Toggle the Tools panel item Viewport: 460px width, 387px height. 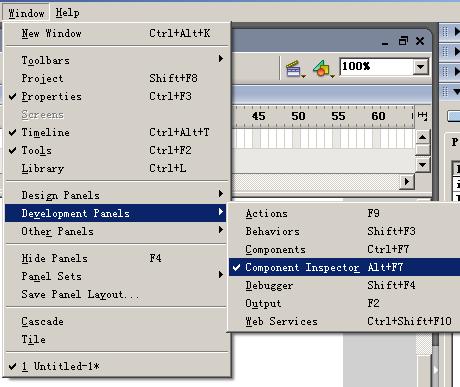(x=117, y=150)
